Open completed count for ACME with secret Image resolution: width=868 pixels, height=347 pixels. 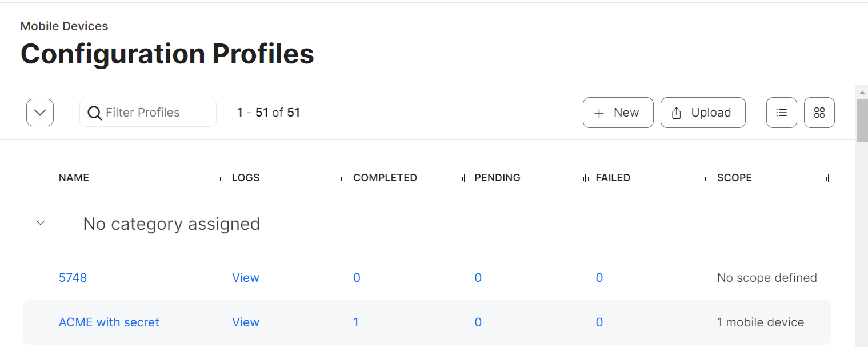tap(356, 322)
